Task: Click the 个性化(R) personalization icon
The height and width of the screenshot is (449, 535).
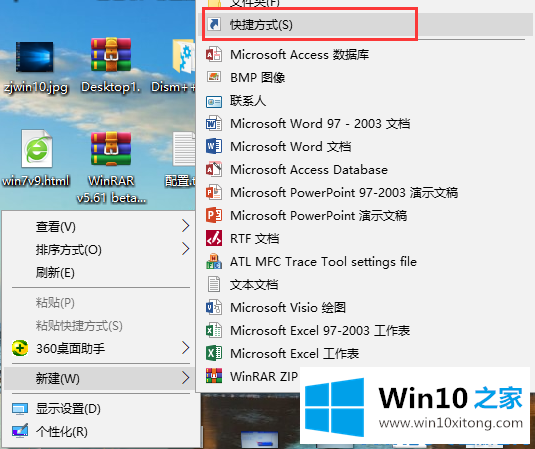Action: pyautogui.click(x=20, y=432)
